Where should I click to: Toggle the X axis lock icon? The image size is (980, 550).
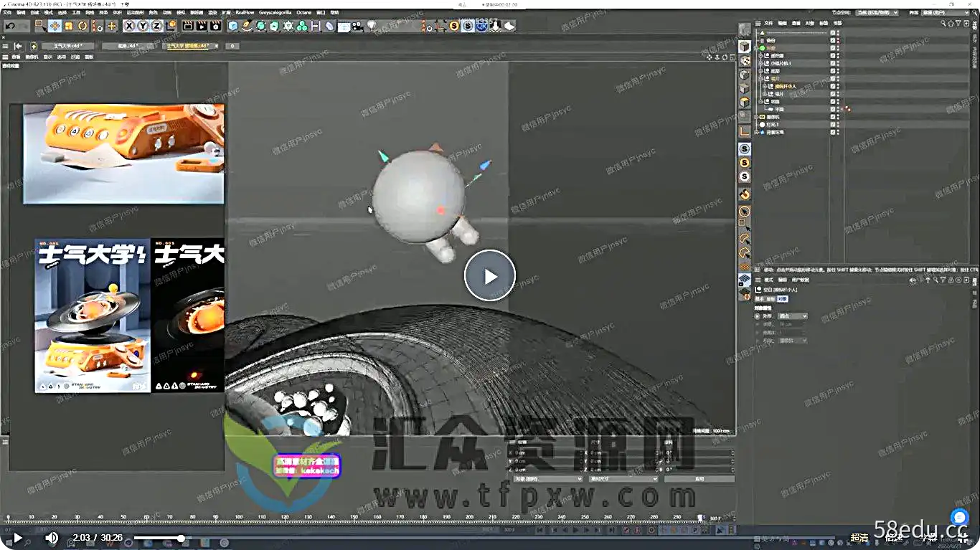(x=129, y=26)
